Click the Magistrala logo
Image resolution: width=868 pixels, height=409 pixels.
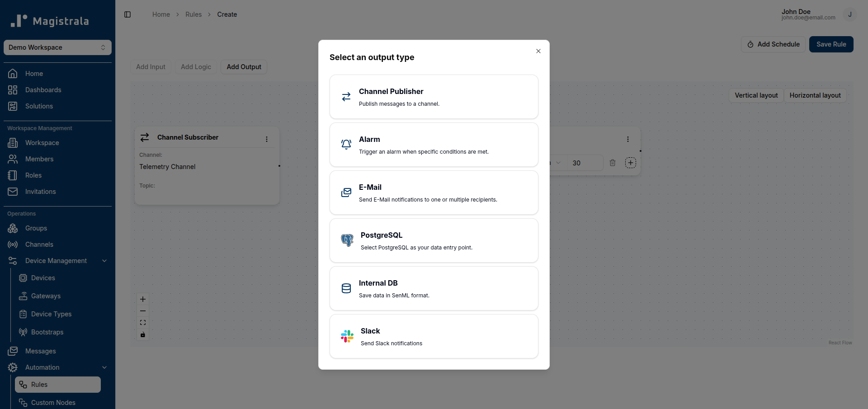click(50, 21)
